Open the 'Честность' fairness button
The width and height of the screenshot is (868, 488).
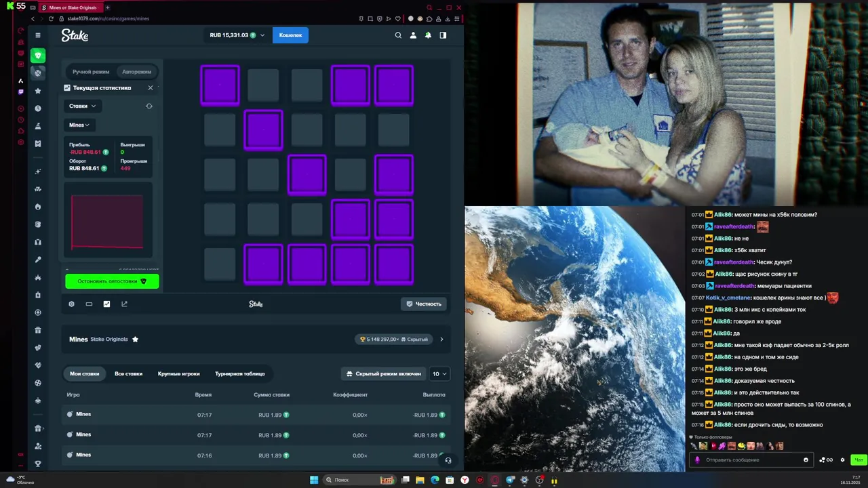pyautogui.click(x=423, y=304)
